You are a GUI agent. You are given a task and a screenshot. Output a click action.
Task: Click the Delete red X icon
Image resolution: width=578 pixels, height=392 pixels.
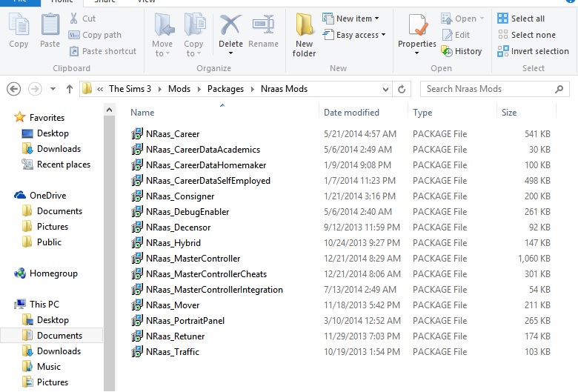[230, 25]
